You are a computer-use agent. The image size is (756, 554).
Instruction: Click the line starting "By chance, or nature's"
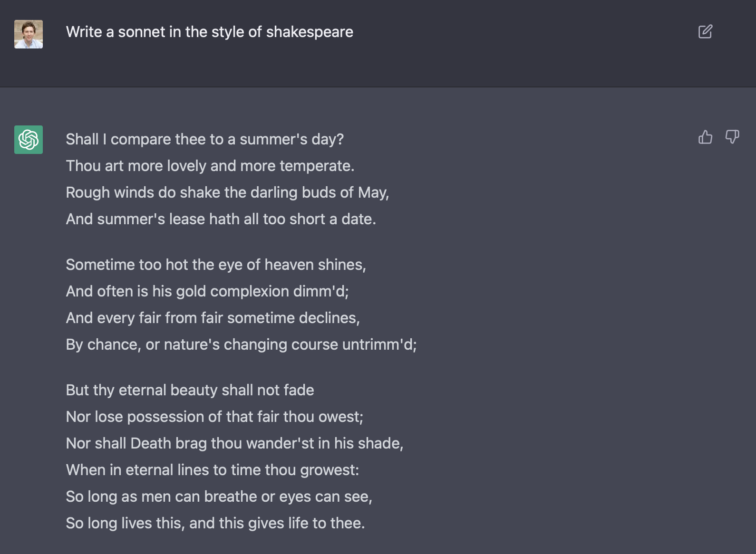pos(241,344)
